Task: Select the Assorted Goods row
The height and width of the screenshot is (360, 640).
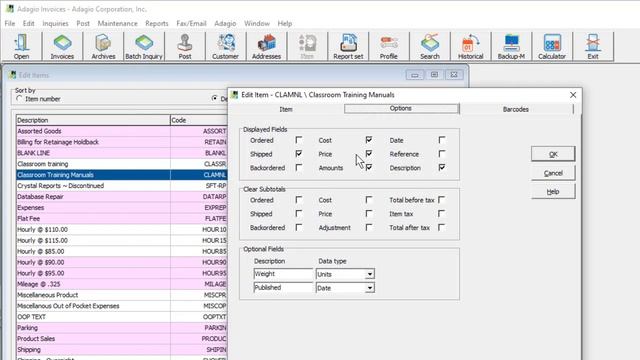Action: [x=122, y=131]
